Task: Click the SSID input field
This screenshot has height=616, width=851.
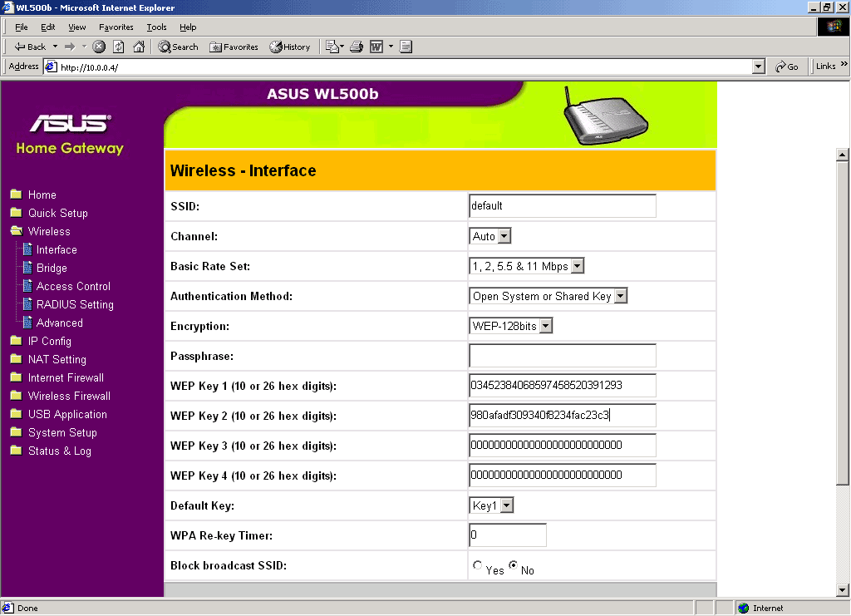Action: coord(563,205)
